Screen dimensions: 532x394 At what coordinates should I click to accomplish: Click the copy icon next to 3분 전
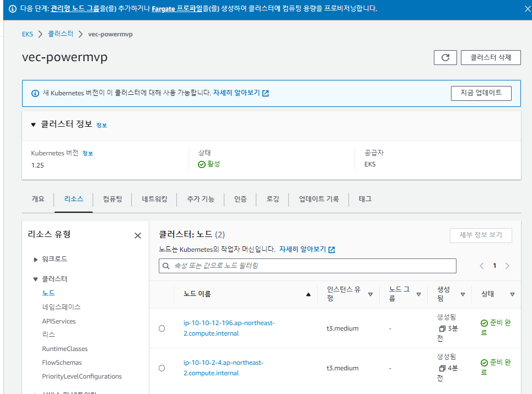point(442,328)
